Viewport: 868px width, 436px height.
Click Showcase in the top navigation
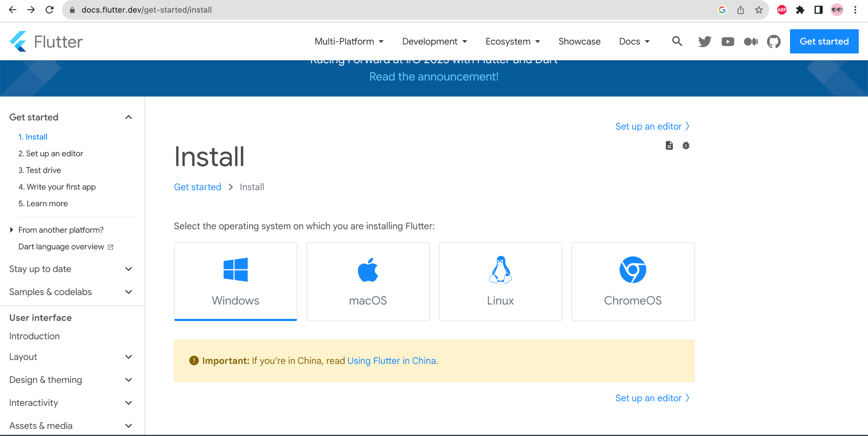(x=579, y=42)
